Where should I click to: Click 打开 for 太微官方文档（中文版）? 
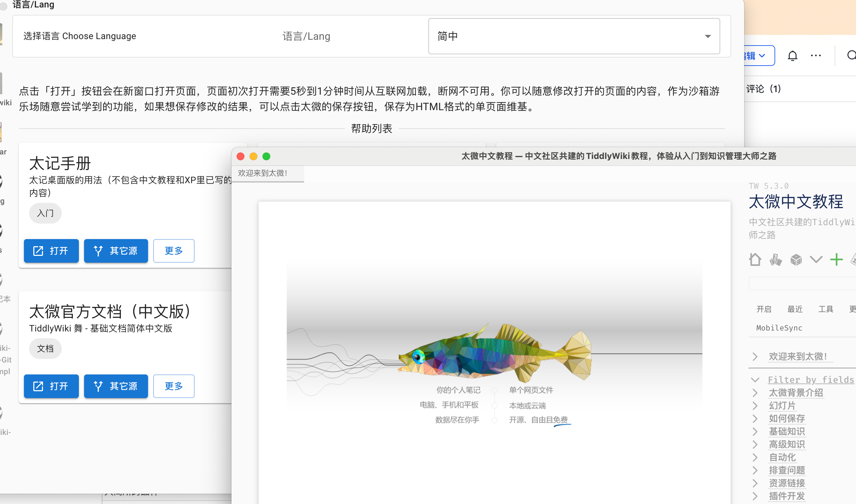click(x=51, y=386)
